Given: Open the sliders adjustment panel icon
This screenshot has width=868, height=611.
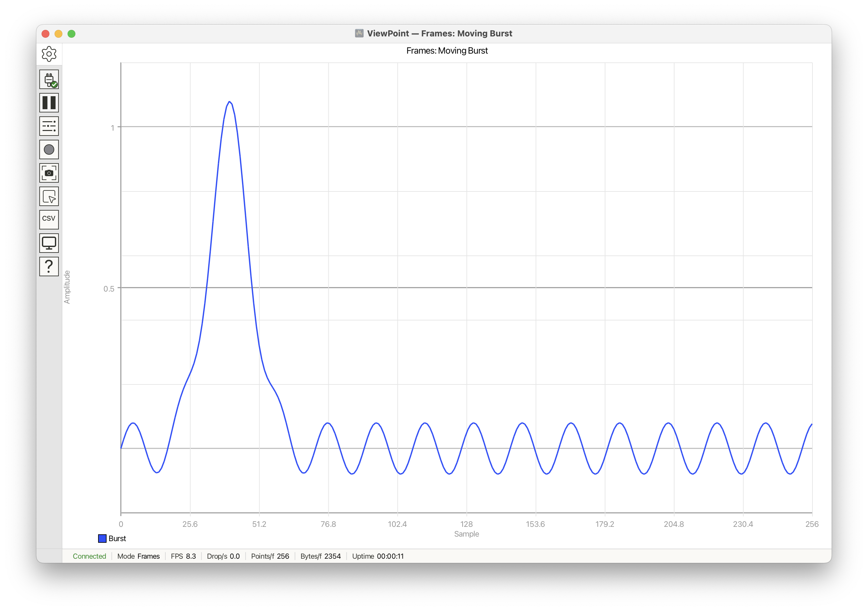Looking at the screenshot, I should 49,126.
